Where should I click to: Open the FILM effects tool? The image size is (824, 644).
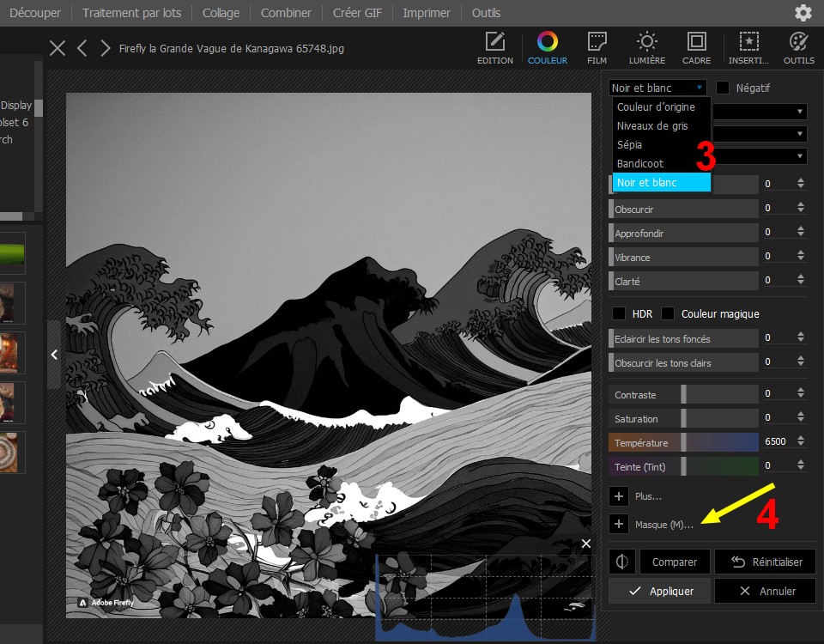(597, 48)
